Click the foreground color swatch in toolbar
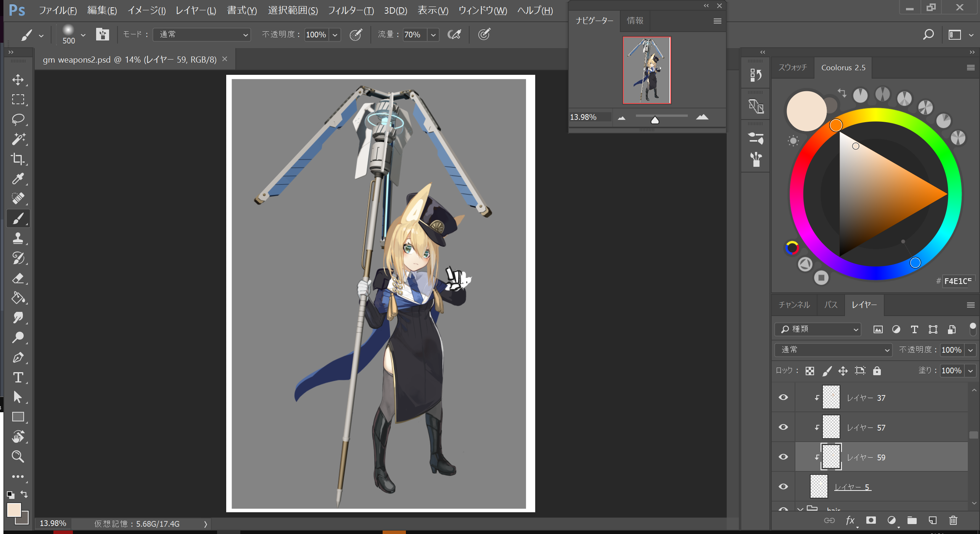The image size is (980, 534). pos(14,510)
